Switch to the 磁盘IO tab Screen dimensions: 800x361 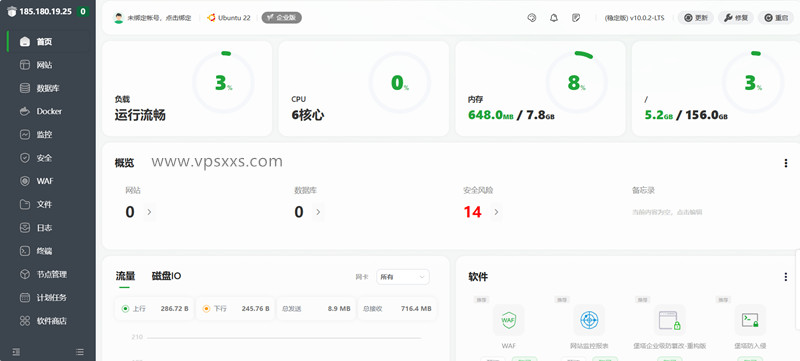pyautogui.click(x=166, y=276)
